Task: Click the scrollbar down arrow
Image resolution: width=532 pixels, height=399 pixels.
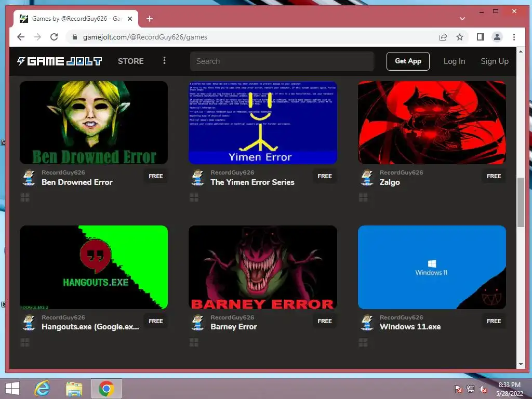Action: tap(521, 364)
